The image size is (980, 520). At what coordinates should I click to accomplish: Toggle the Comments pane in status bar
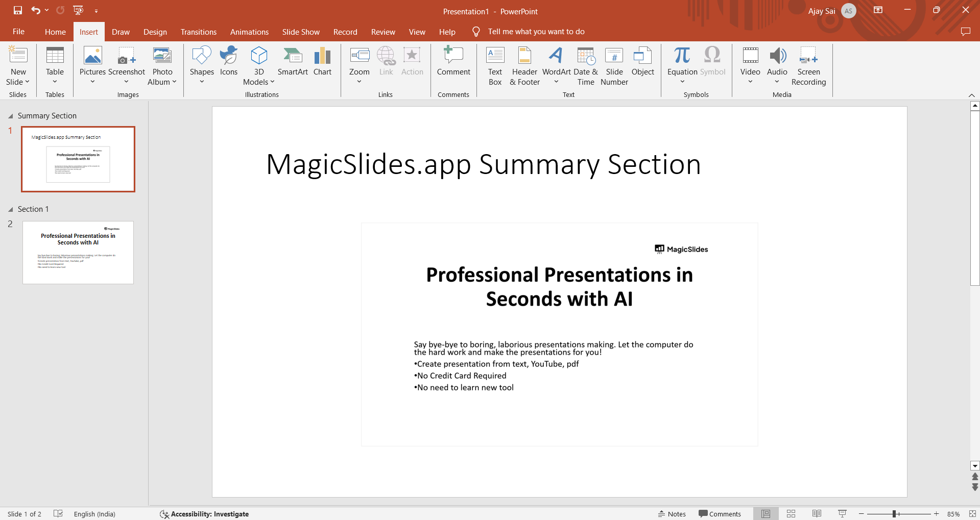pyautogui.click(x=720, y=514)
